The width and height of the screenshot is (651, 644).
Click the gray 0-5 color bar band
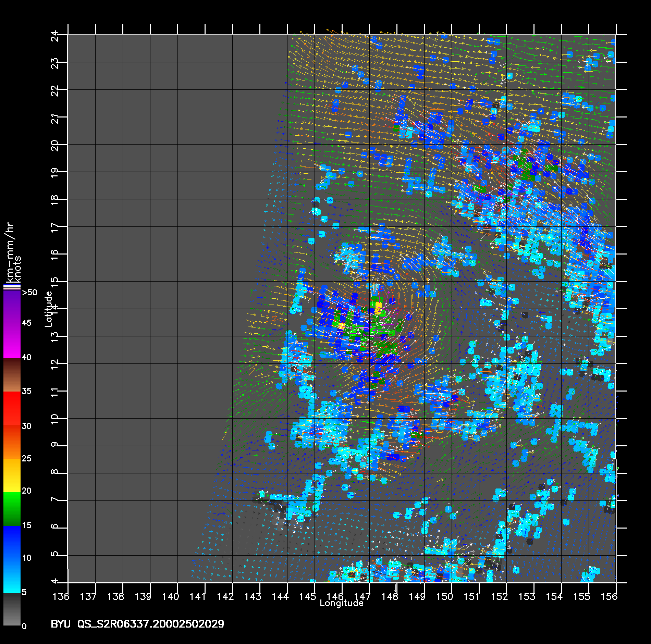tap(12, 609)
